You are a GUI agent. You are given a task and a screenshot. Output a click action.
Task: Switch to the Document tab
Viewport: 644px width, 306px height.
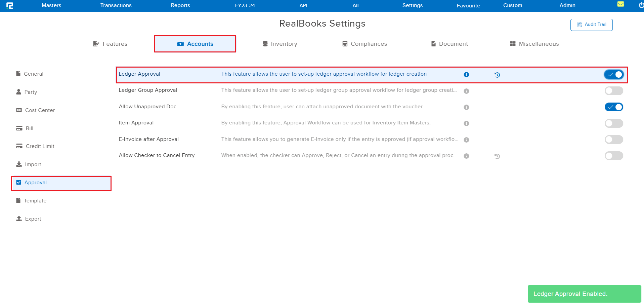click(x=449, y=44)
